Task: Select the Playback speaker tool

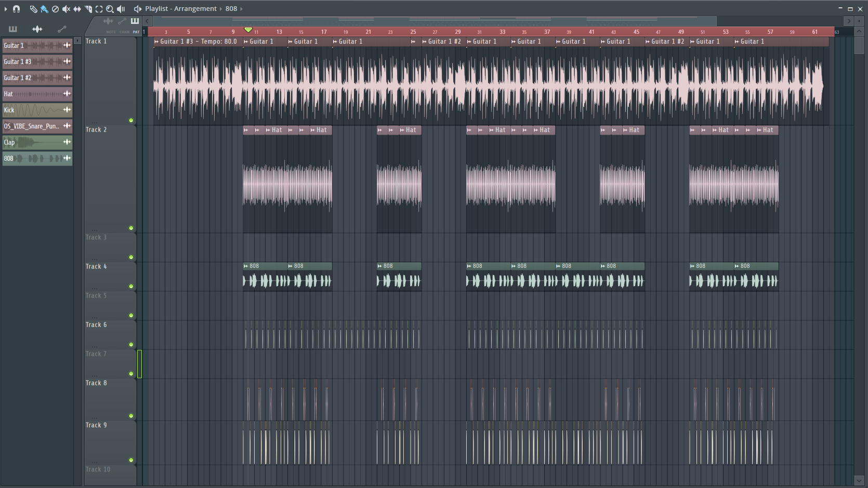Action: tap(121, 9)
